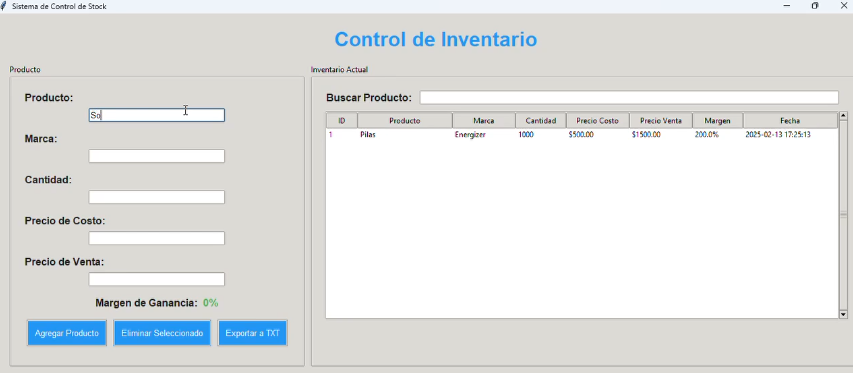Focus the Marca input field
Viewport: 853px width, 373px height.
tap(157, 156)
